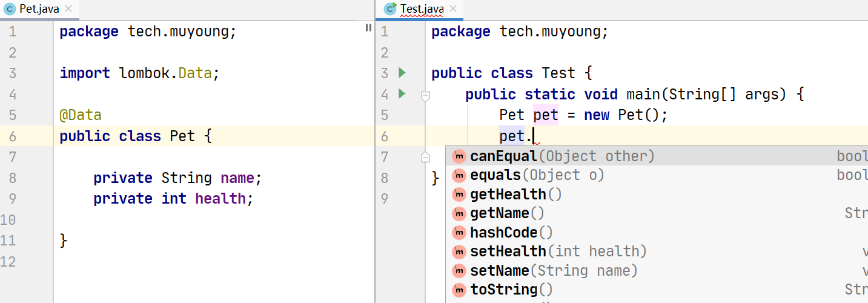This screenshot has height=303, width=868.
Task: Click method icon next to getHealth suggestion
Action: [x=460, y=195]
